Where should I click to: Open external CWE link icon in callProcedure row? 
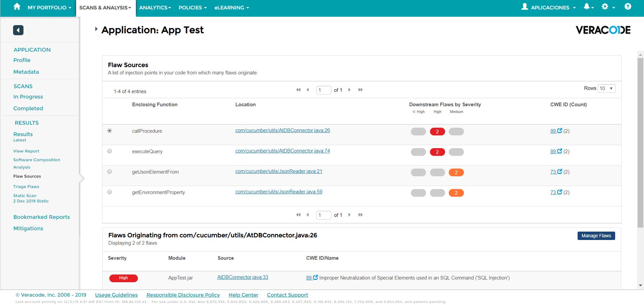click(559, 130)
